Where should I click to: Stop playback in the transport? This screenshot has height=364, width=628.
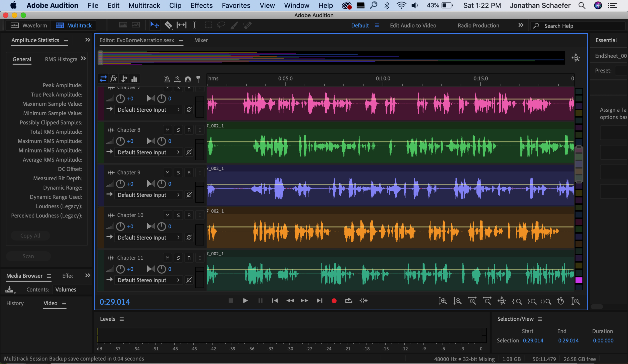pos(231,301)
